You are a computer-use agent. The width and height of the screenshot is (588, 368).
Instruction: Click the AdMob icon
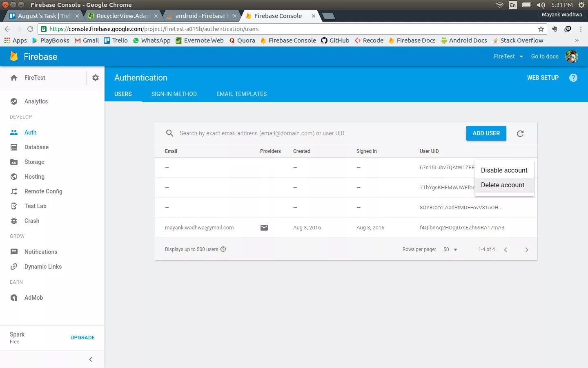(x=14, y=298)
